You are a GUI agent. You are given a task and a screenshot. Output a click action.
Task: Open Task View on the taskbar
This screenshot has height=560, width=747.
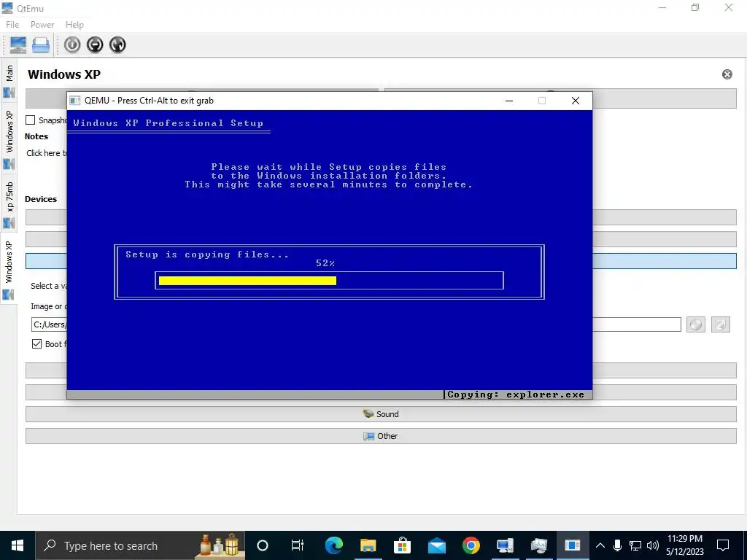(298, 545)
